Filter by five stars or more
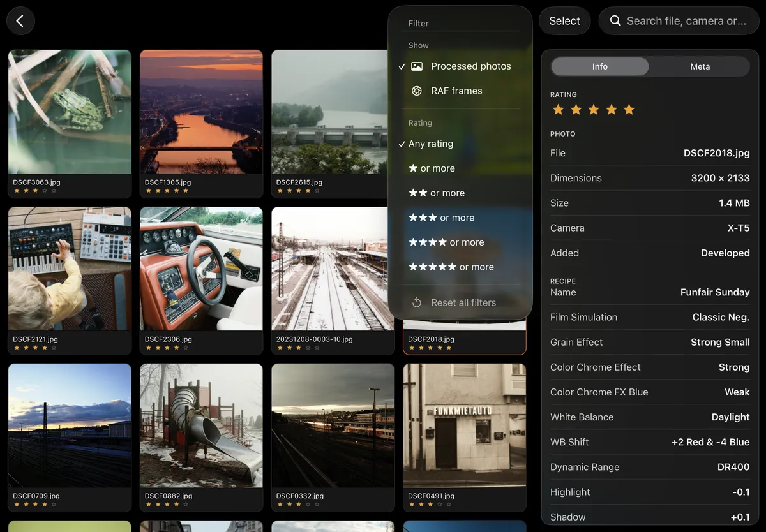This screenshot has width=766, height=532. click(x=460, y=267)
